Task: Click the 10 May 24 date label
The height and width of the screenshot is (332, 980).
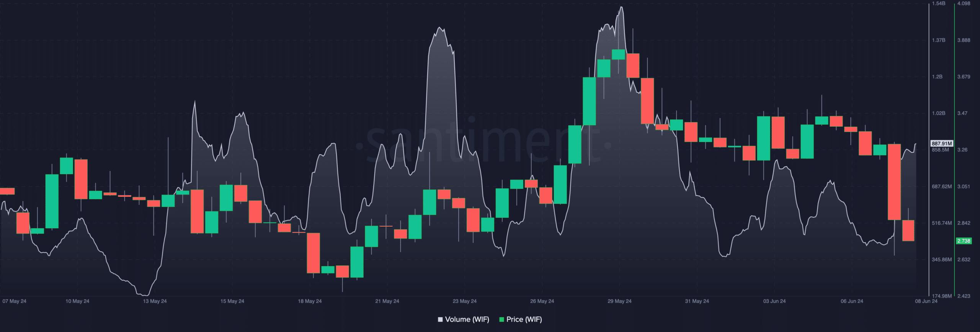Action: click(x=77, y=301)
